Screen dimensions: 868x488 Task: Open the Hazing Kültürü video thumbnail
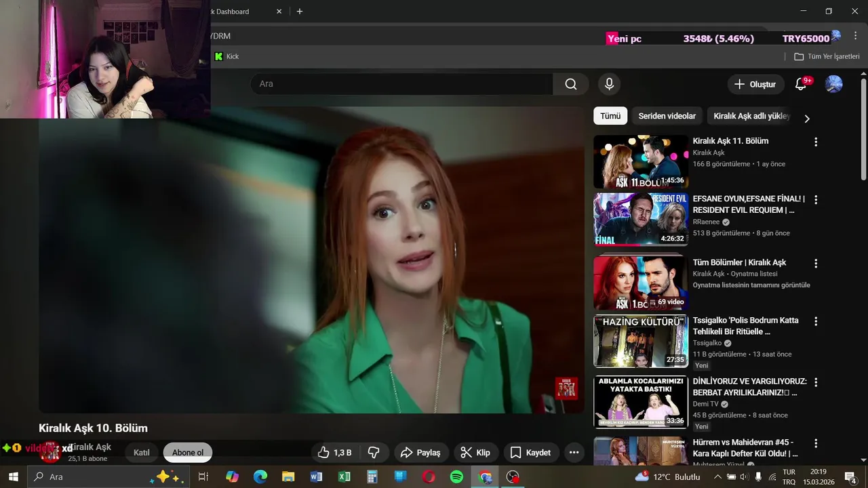641,341
